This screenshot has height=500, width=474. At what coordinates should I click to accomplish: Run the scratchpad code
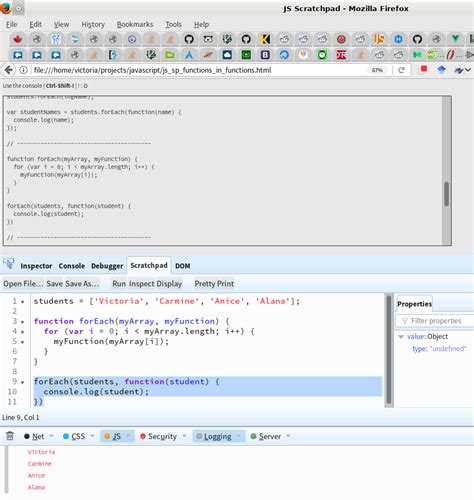pyautogui.click(x=119, y=284)
